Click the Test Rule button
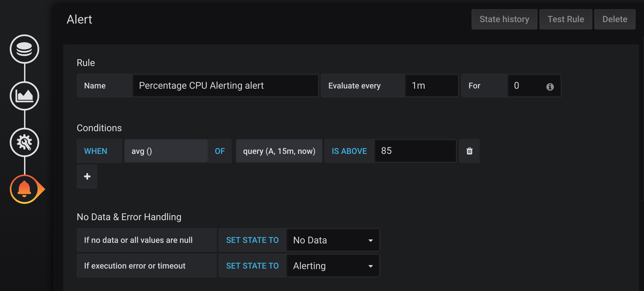This screenshot has height=291, width=644. coord(566,19)
